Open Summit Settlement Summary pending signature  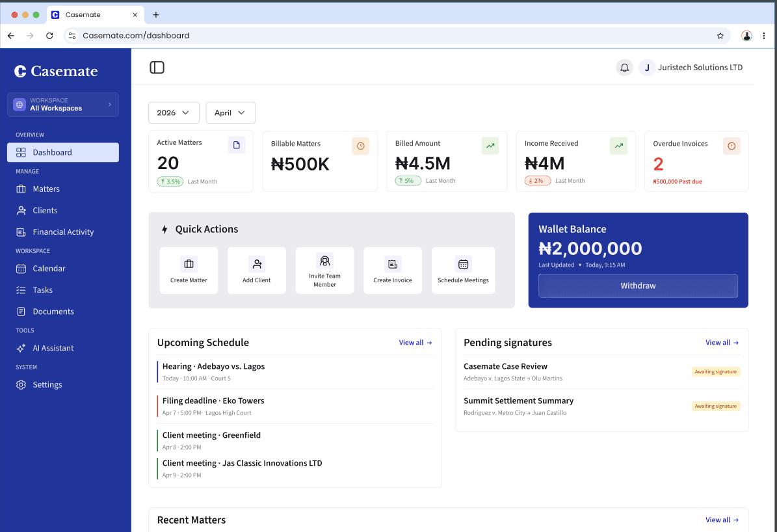(601, 406)
